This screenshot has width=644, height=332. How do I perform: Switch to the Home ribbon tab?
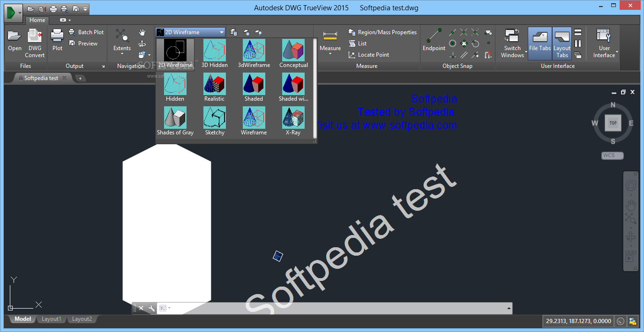37,20
